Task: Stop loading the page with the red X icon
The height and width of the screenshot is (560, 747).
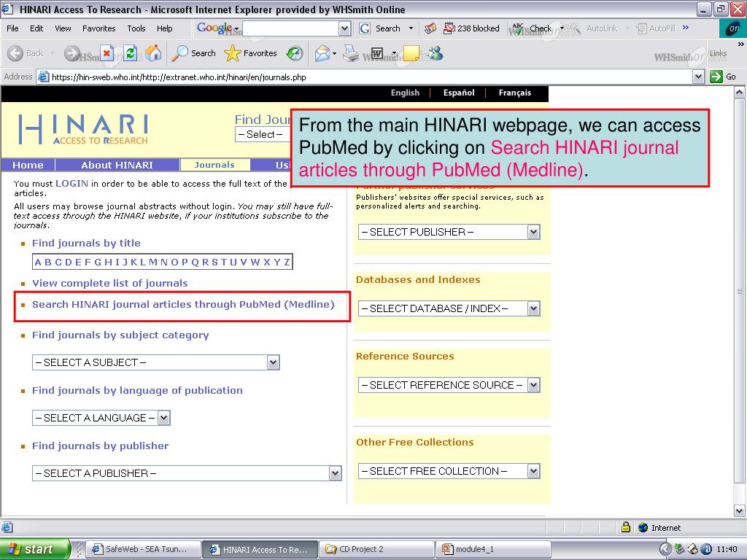Action: (x=107, y=53)
